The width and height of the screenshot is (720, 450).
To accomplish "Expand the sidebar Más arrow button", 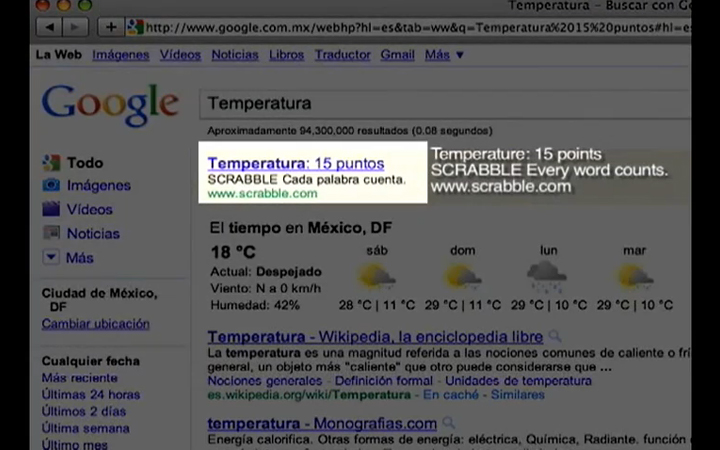I will coord(51,257).
